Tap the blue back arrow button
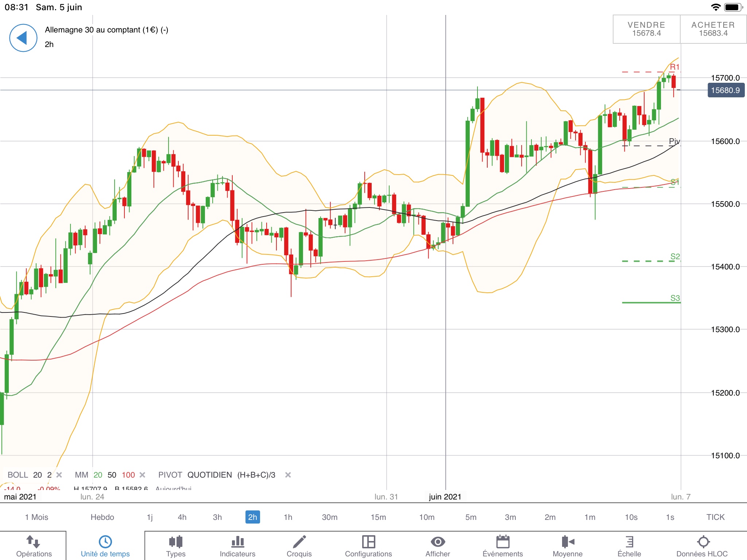The width and height of the screenshot is (747, 560). click(23, 38)
